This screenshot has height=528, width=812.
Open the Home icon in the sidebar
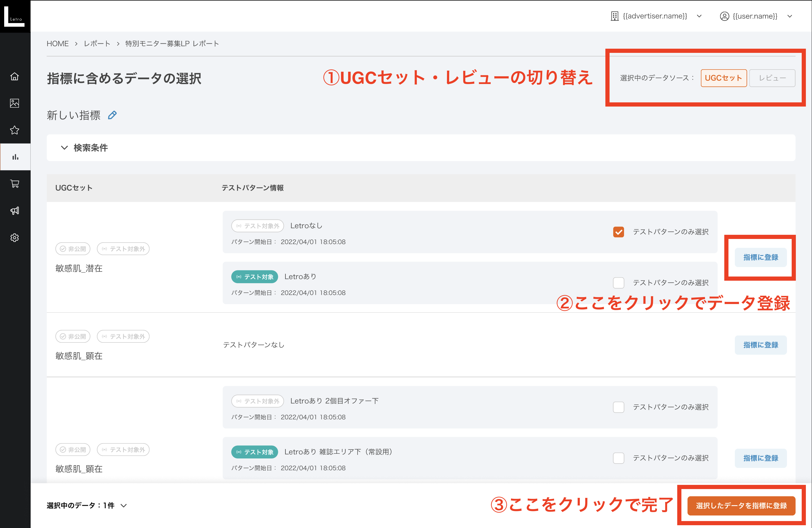[15, 76]
